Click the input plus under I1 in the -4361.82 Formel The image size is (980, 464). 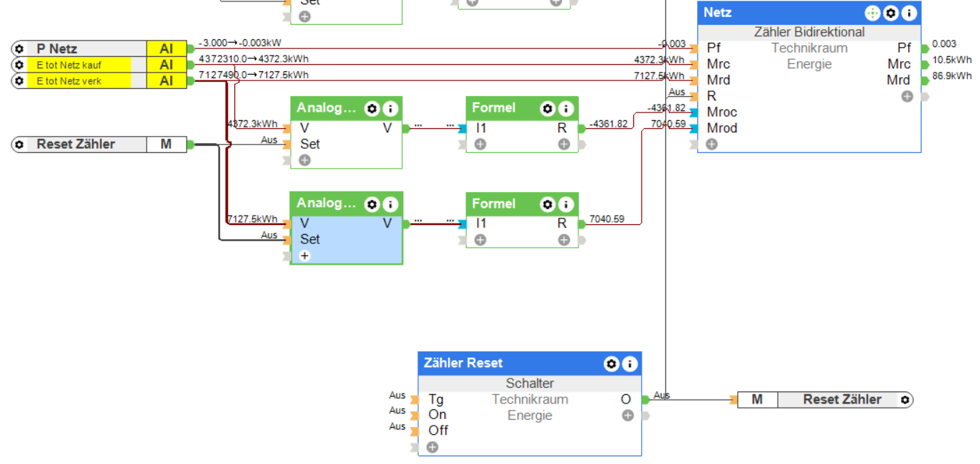(480, 144)
